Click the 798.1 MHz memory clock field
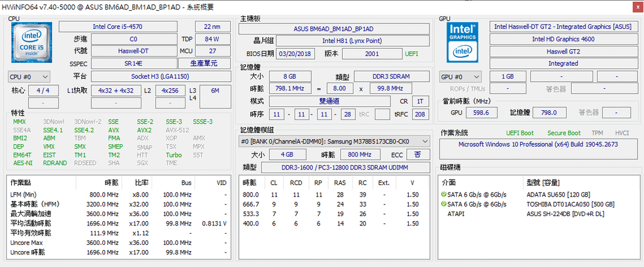 click(x=290, y=88)
